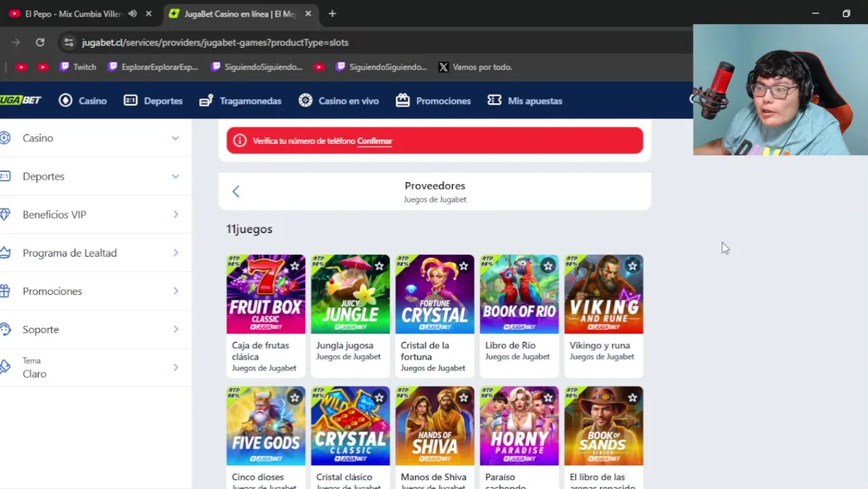The width and height of the screenshot is (868, 489).
Task: Click the site info icon in address bar
Action: point(69,42)
